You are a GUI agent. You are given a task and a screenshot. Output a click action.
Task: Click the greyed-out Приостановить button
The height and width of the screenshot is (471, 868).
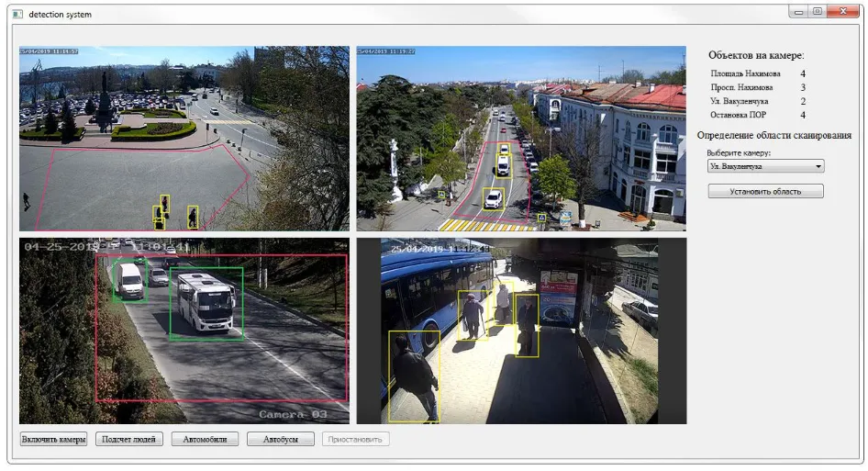click(x=356, y=439)
